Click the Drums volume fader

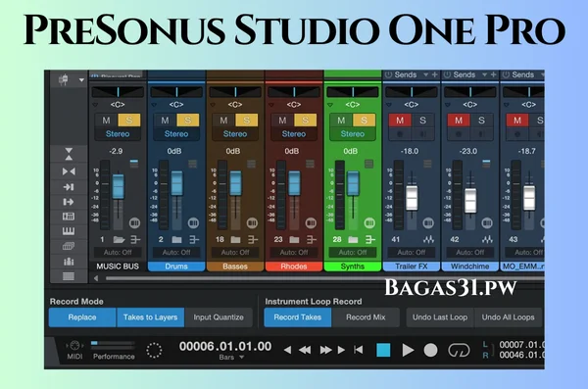coord(177,183)
